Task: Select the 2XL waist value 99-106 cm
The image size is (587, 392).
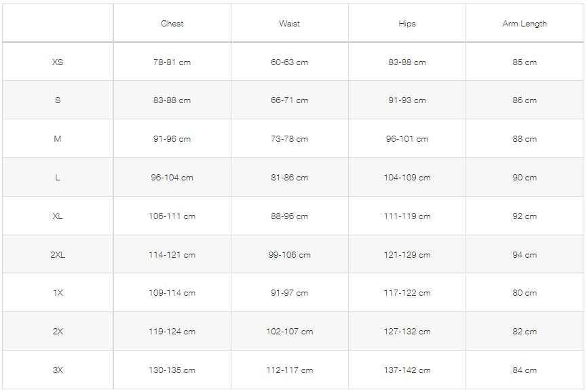Action: pyautogui.click(x=289, y=255)
